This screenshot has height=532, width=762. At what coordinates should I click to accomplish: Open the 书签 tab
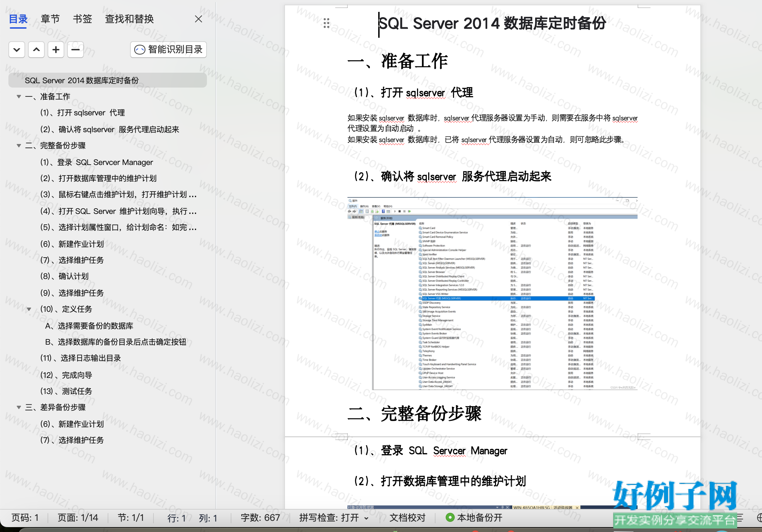pos(82,19)
